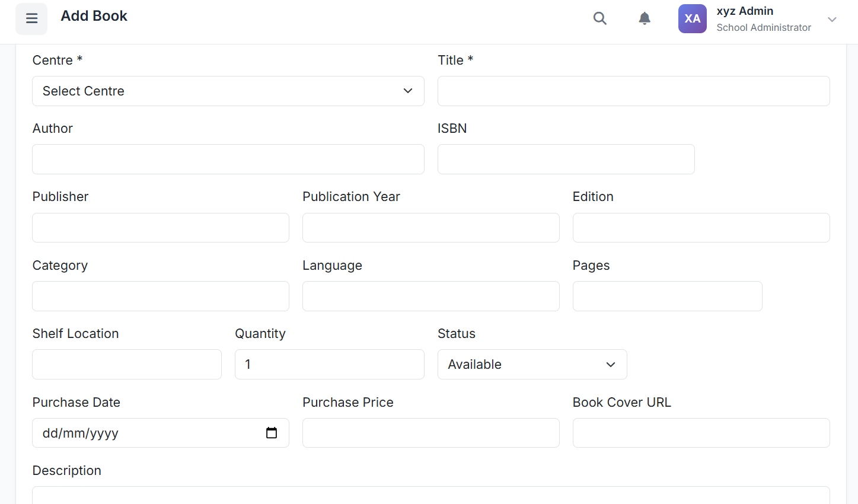Click the Publication Year input

pos(430,228)
